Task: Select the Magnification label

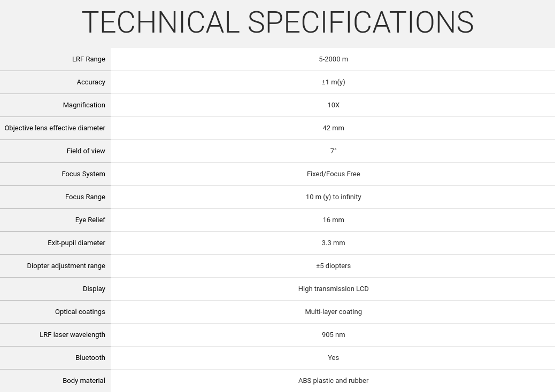Action: (84, 105)
